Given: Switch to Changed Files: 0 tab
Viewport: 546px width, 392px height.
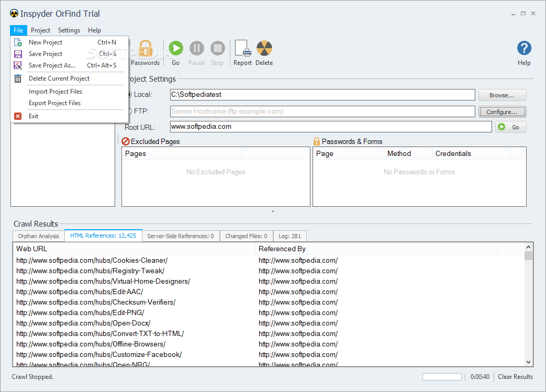Looking at the screenshot, I should (x=246, y=236).
